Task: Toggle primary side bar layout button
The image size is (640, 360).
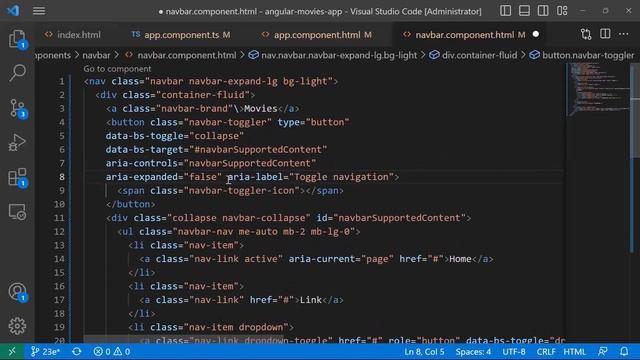Action: 505,11
